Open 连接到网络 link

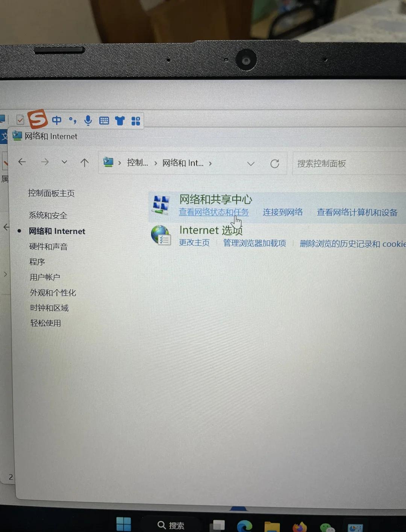tap(283, 212)
